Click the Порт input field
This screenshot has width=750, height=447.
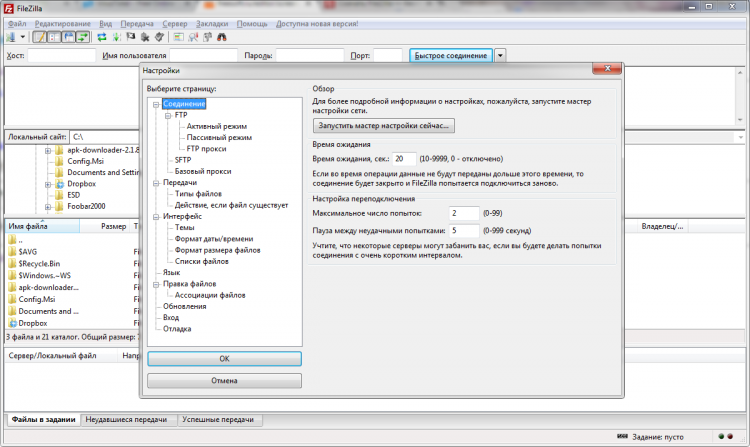(388, 55)
